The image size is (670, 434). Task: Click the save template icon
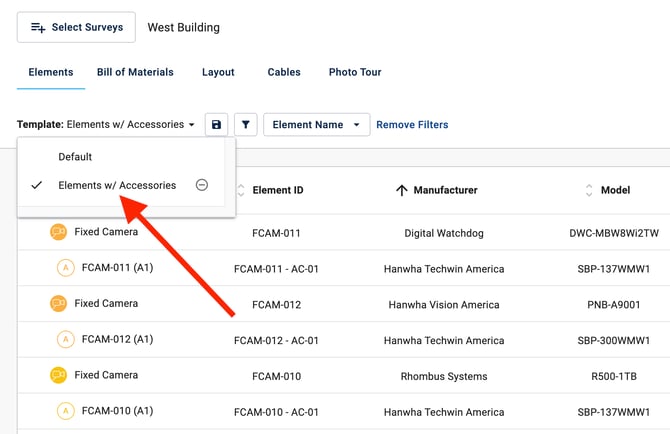[216, 125]
